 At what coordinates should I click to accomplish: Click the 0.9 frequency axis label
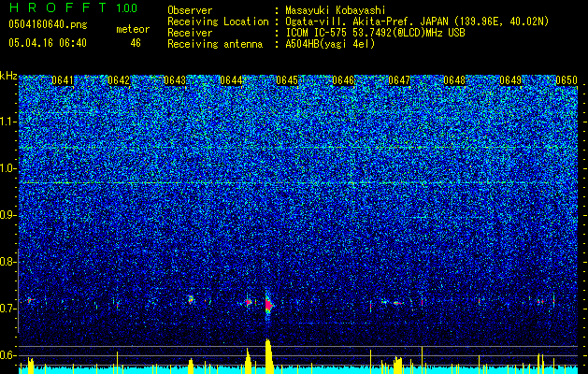7,215
